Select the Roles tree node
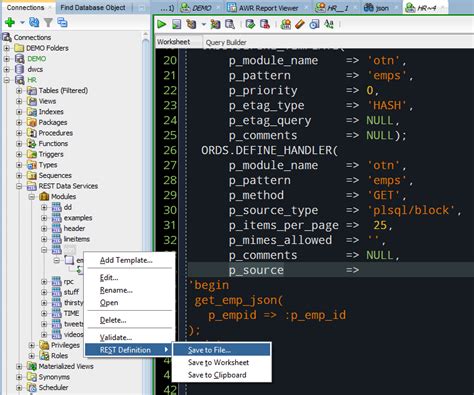This screenshot has height=395, width=474. pos(60,356)
